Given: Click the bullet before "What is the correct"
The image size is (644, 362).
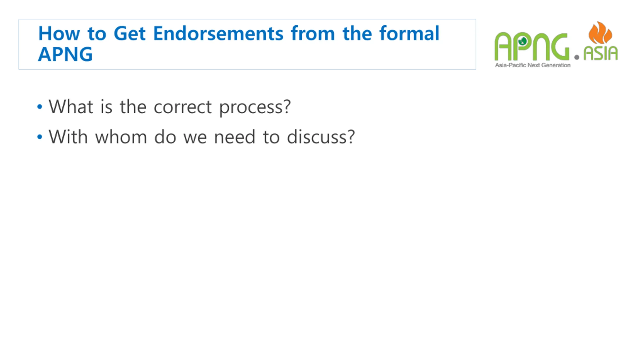Looking at the screenshot, I should click(x=39, y=107).
